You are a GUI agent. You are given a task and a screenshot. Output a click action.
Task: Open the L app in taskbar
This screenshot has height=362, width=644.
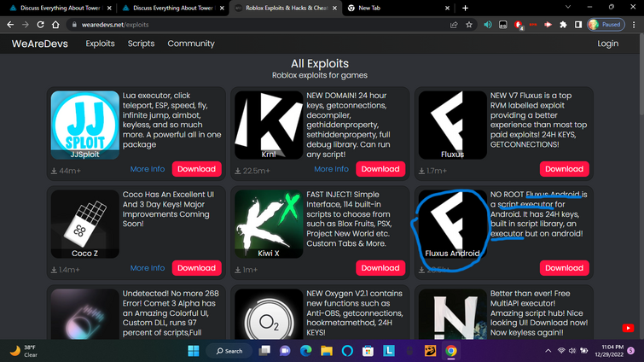389,351
